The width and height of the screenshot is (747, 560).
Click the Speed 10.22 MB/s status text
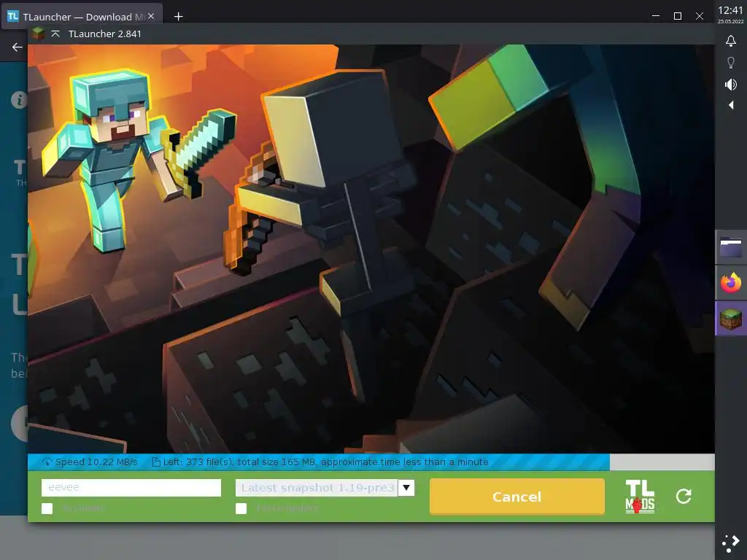pos(96,462)
